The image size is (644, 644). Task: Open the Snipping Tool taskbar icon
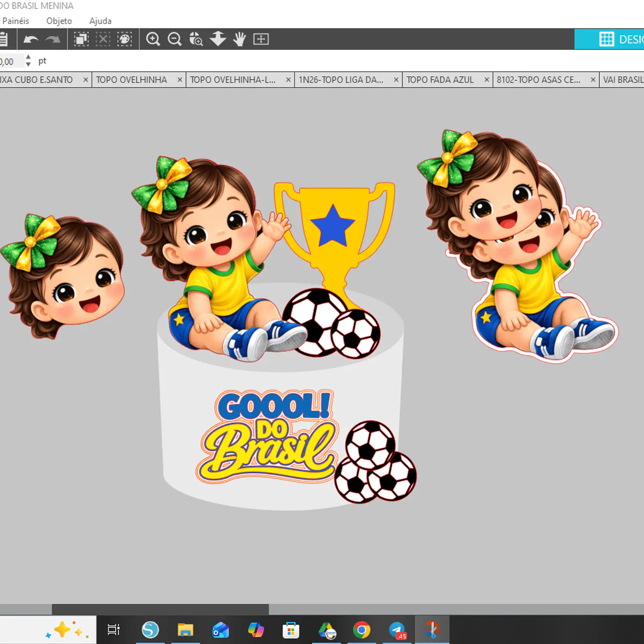(432, 630)
